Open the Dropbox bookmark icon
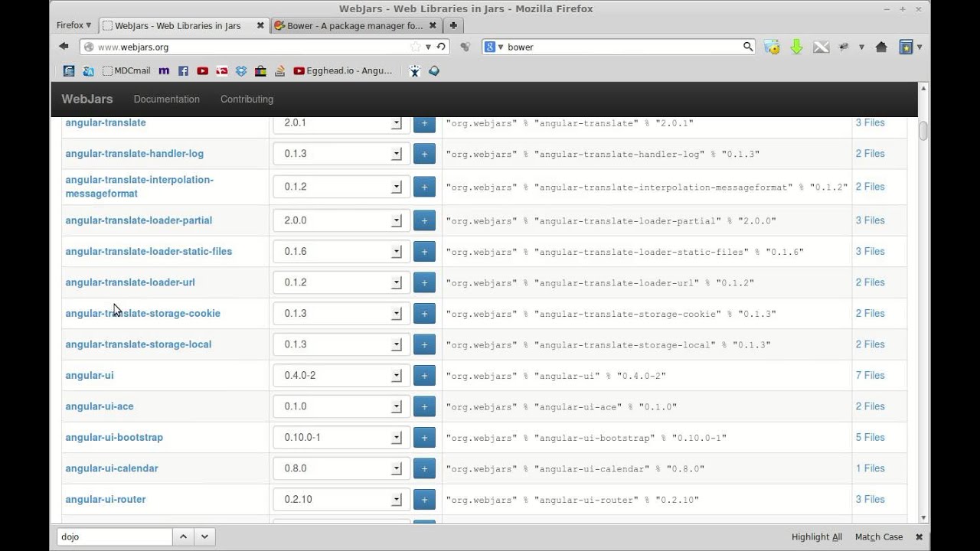 (241, 70)
